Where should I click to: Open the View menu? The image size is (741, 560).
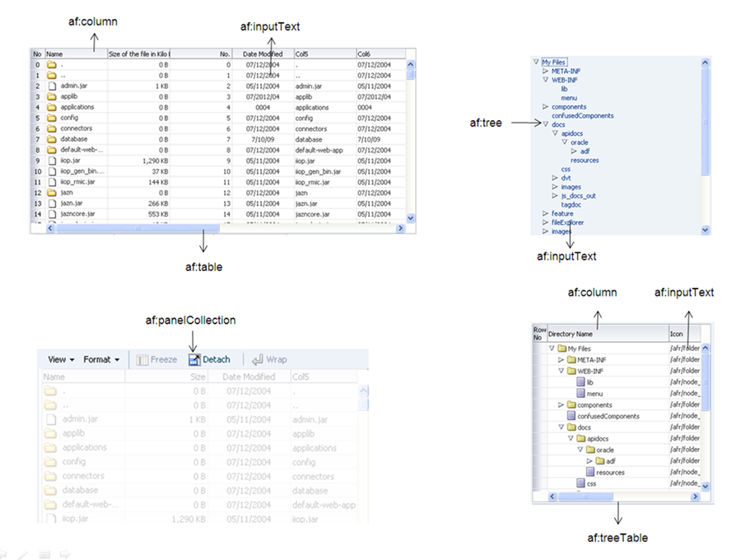coord(61,360)
